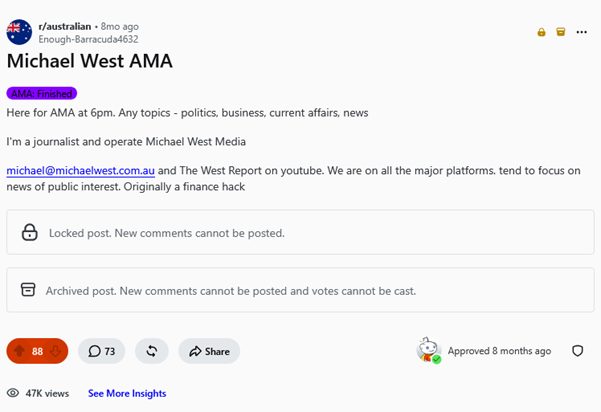Visit the Enough-Barracuda4632 user profile

[x=88, y=39]
